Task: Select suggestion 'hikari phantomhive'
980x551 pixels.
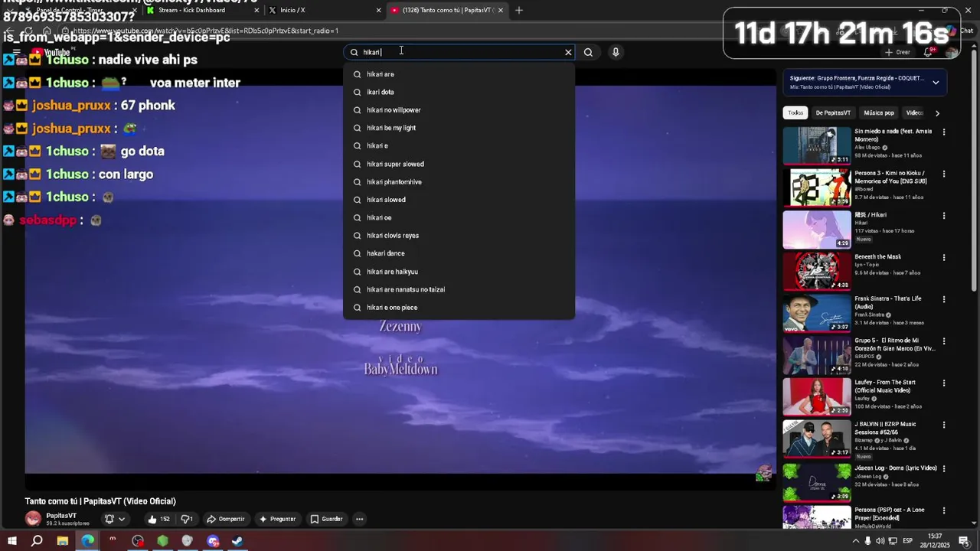Action: [x=459, y=182]
